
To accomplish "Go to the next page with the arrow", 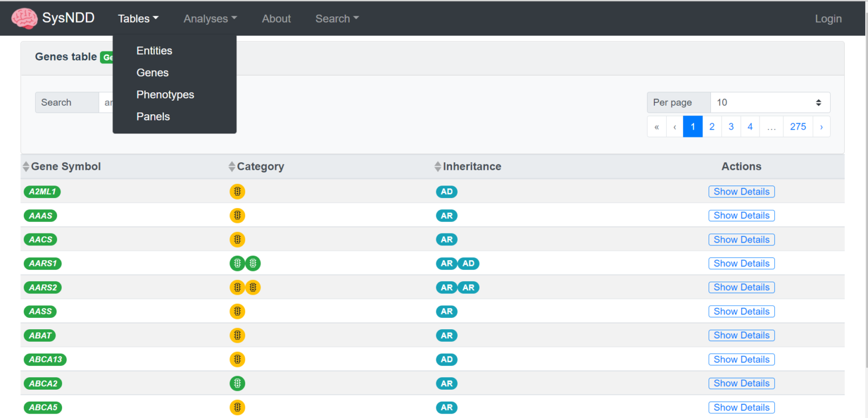I will tap(821, 127).
